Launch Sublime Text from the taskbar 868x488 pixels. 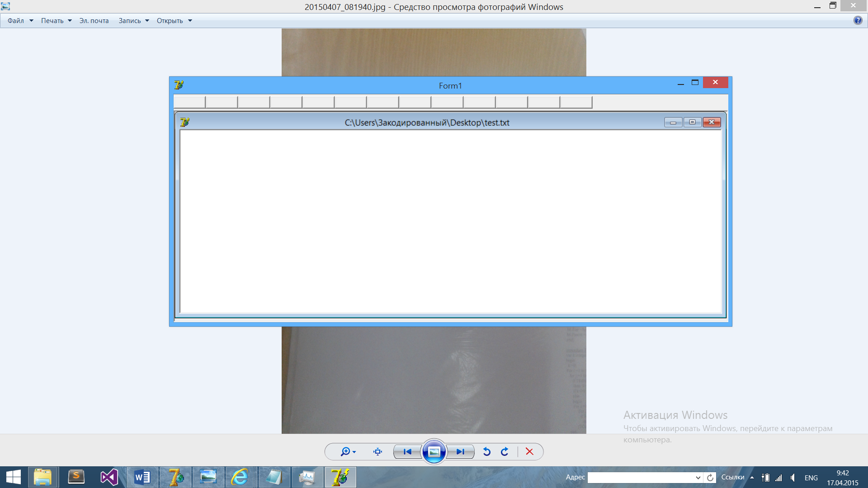(x=76, y=477)
